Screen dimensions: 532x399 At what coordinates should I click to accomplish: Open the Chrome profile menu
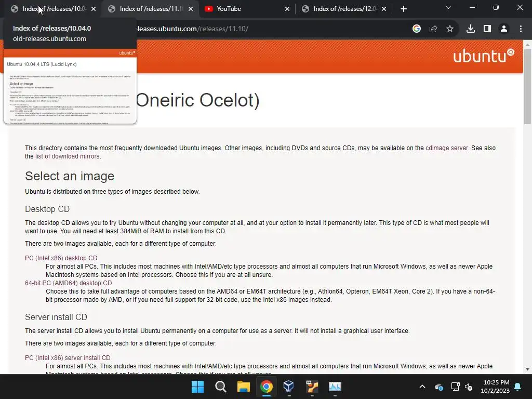(x=504, y=29)
